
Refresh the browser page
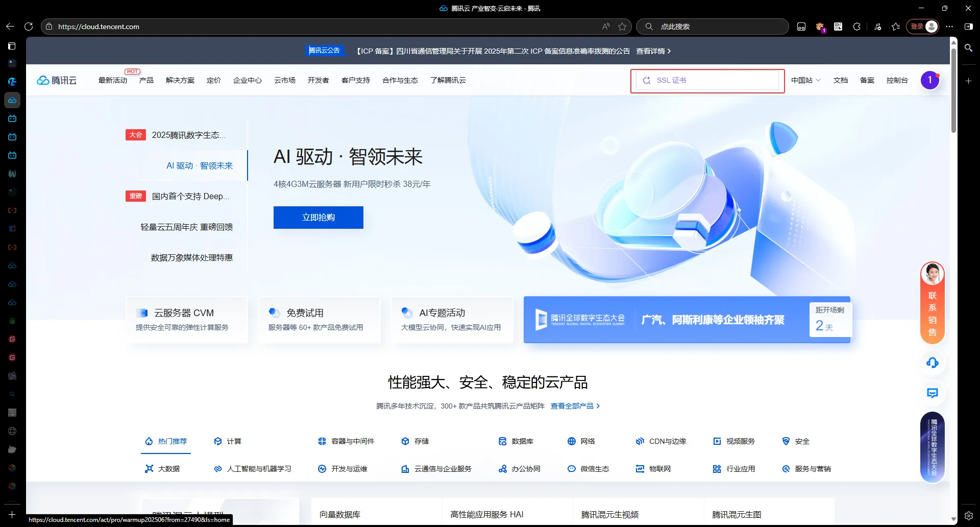coord(29,27)
